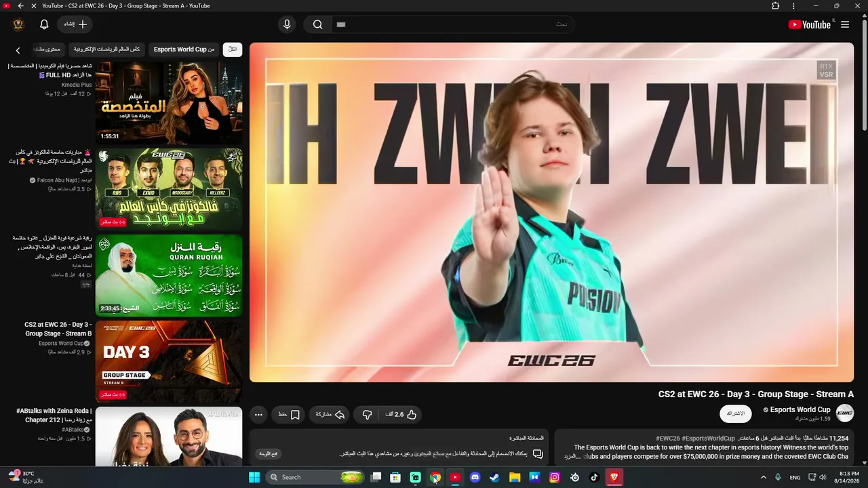Click the main video player
Screen dimensions: 868x488
click(551, 213)
